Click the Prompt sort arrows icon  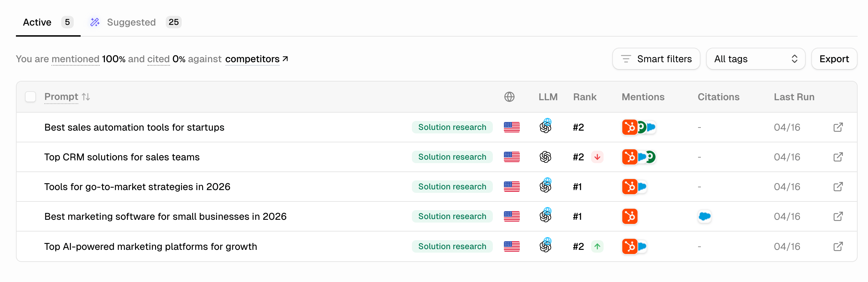[x=86, y=97]
